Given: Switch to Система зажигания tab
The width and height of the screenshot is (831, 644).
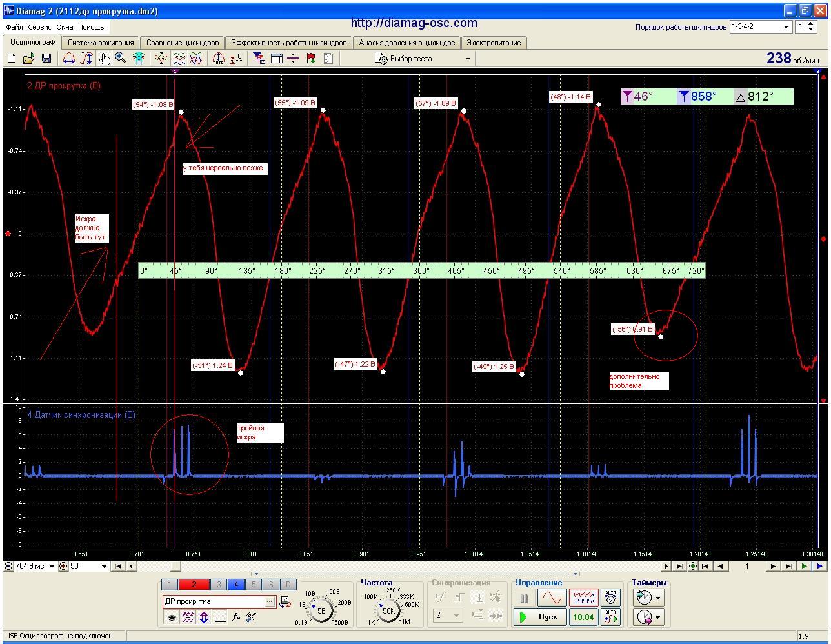Looking at the screenshot, I should pos(101,43).
